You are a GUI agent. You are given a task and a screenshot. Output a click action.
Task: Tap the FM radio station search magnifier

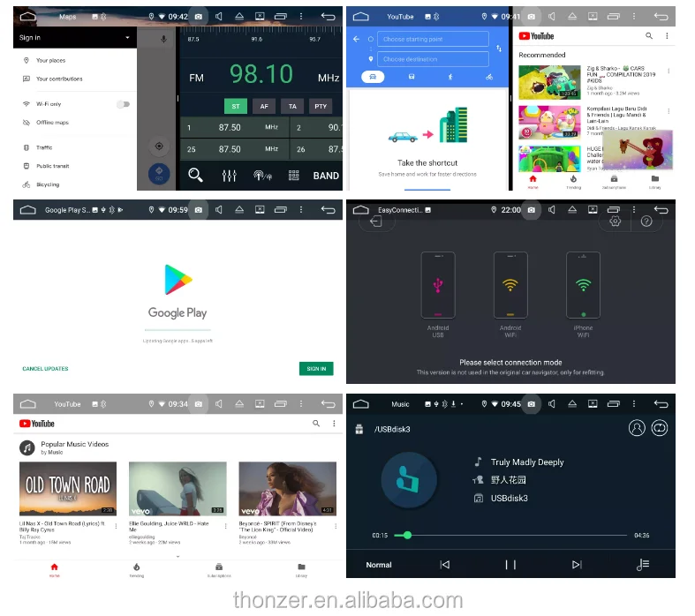click(195, 176)
